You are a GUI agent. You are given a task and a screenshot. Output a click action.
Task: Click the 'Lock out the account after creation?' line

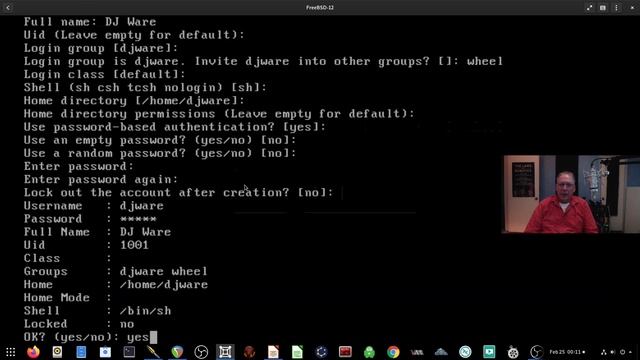click(178, 192)
